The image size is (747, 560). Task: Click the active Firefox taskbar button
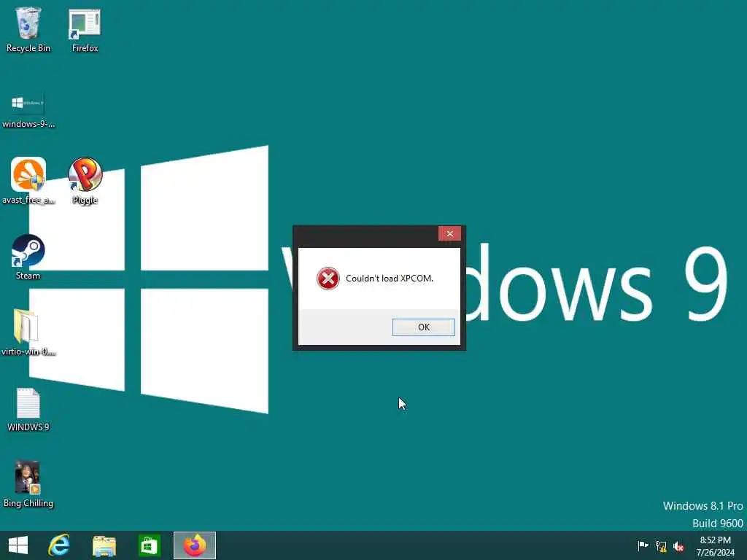[194, 545]
